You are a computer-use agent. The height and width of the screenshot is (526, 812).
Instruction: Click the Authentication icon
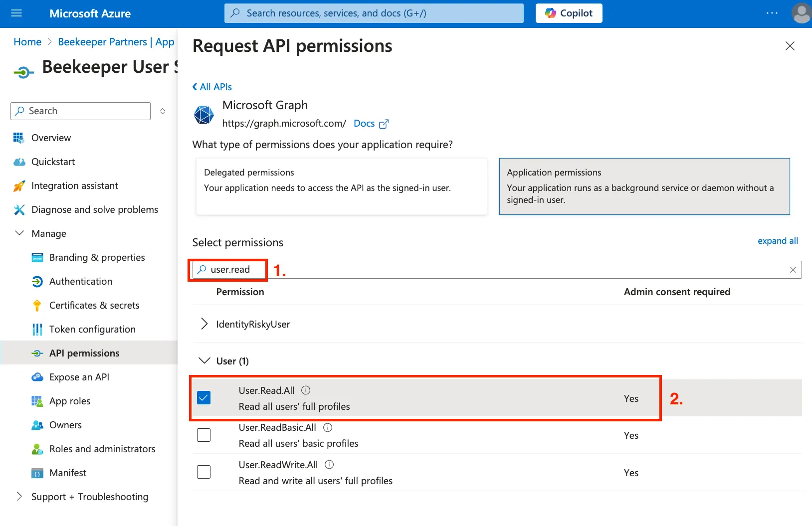(x=37, y=282)
